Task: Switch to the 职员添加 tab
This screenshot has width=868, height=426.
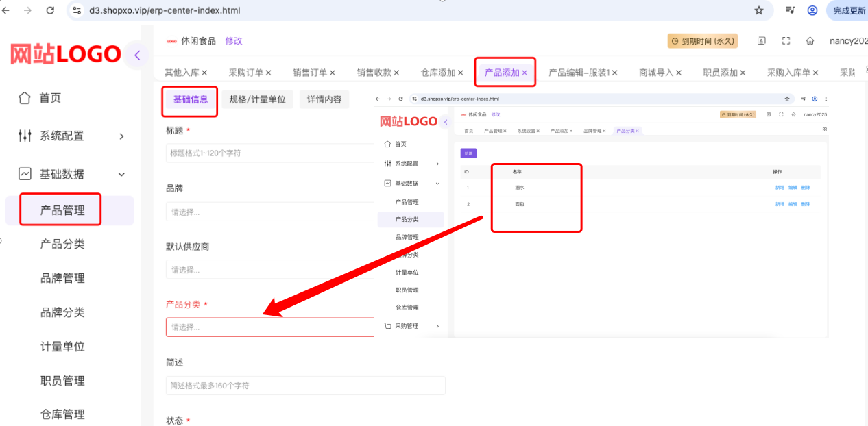Action: (720, 73)
